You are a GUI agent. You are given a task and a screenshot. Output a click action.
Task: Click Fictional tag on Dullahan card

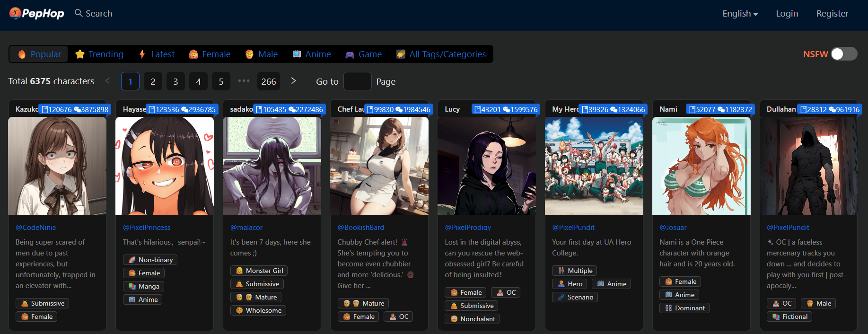coord(789,316)
